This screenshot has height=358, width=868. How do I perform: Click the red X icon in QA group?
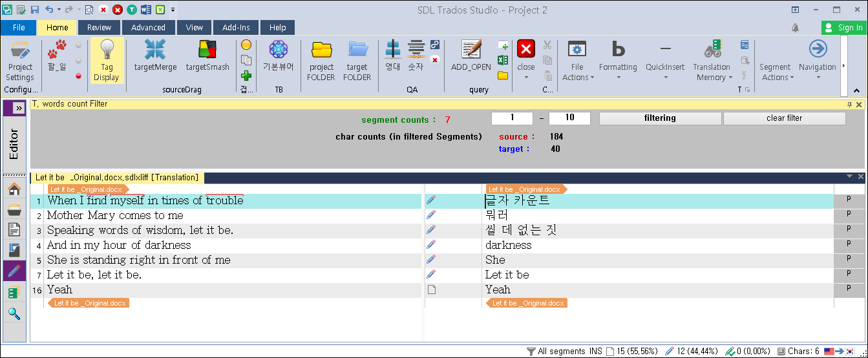point(435,60)
